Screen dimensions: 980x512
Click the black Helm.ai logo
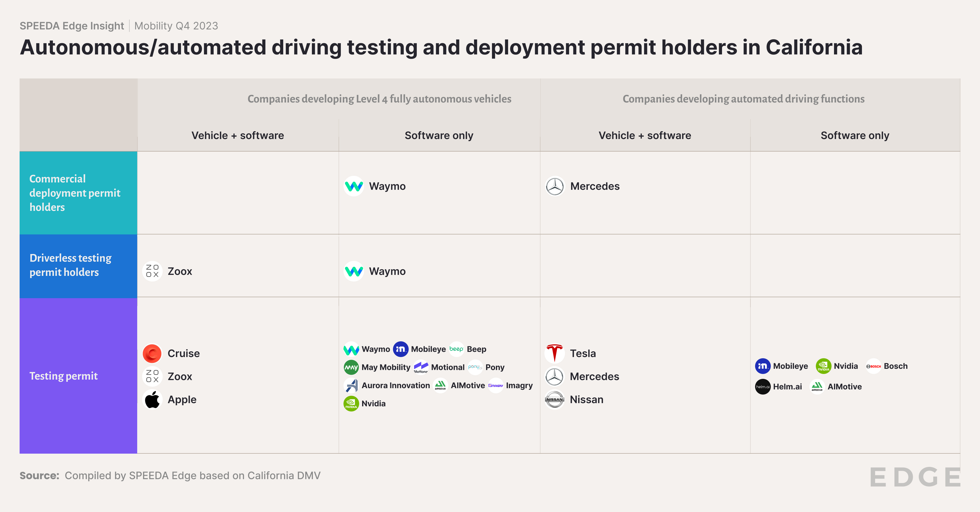click(x=763, y=387)
